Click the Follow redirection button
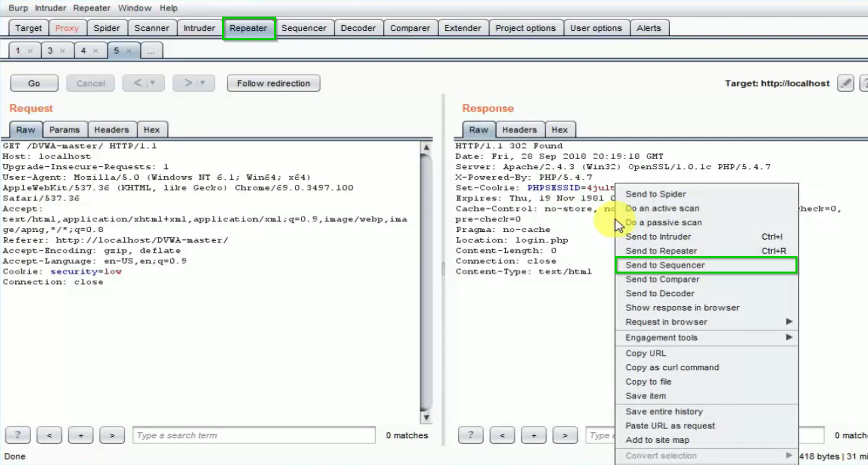 (274, 83)
